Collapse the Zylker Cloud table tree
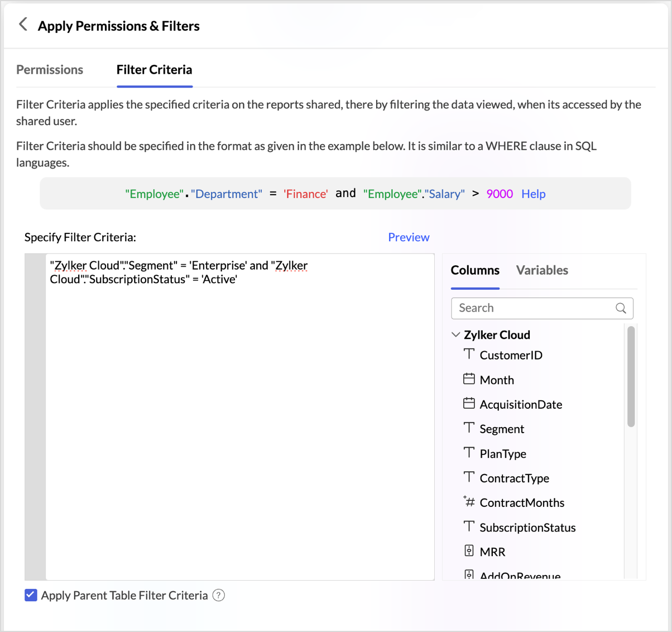This screenshot has height=632, width=672. (455, 334)
